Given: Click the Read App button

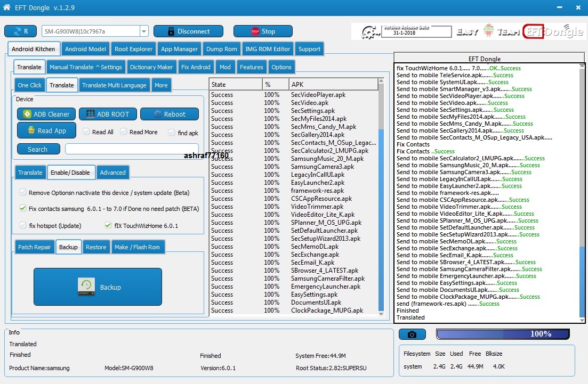Looking at the screenshot, I should (x=46, y=130).
